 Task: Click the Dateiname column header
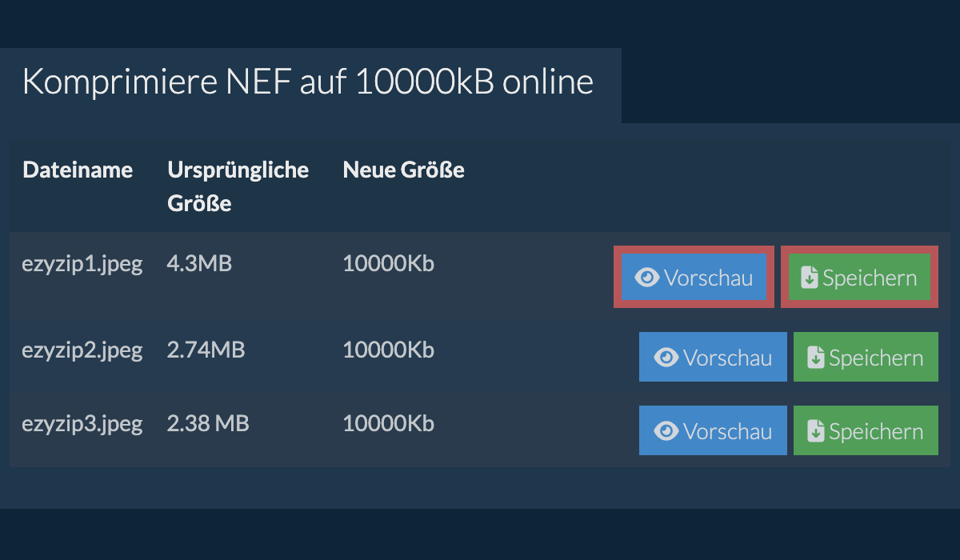pyautogui.click(x=78, y=170)
